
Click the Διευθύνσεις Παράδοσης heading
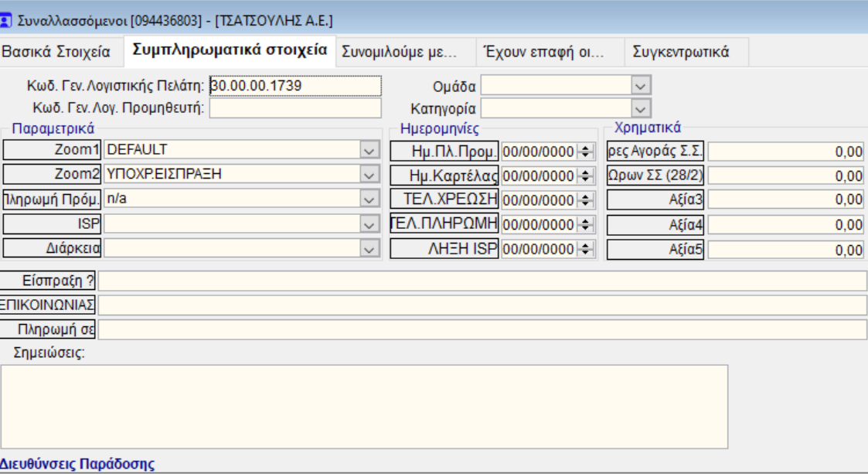(77, 464)
